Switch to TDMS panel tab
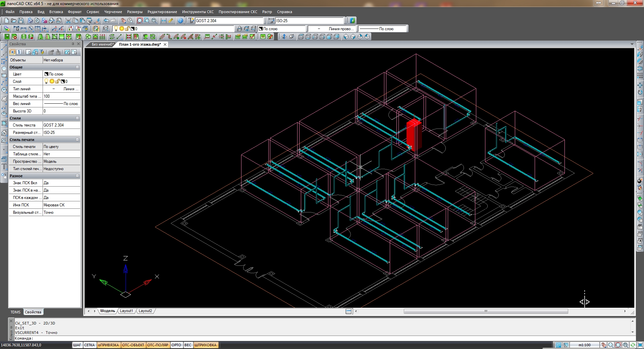The height and width of the screenshot is (349, 644). click(15, 312)
